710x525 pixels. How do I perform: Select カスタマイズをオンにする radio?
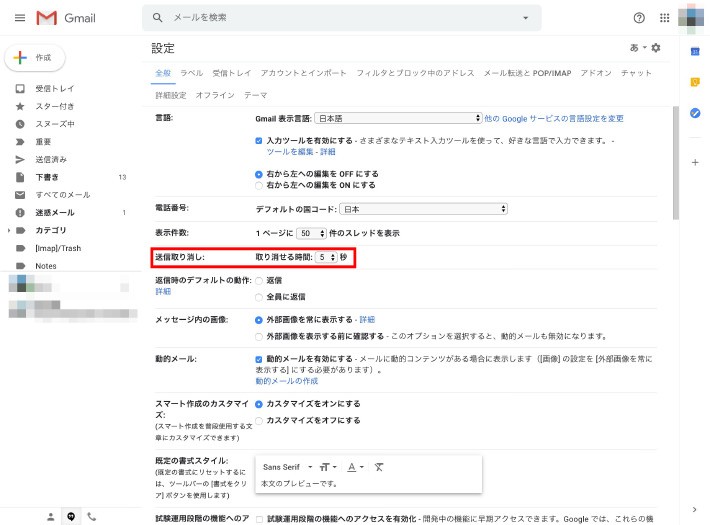[x=259, y=404]
